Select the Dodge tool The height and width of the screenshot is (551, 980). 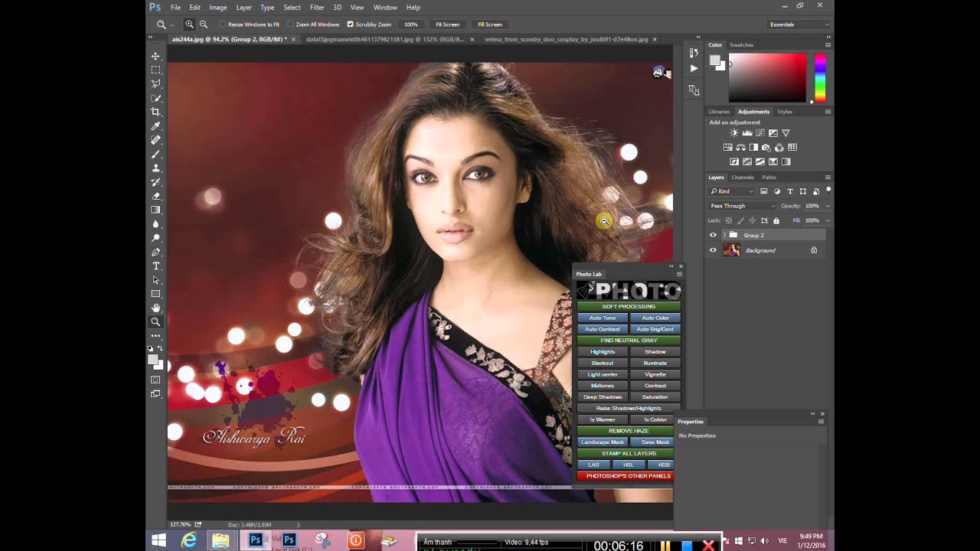[x=155, y=238]
